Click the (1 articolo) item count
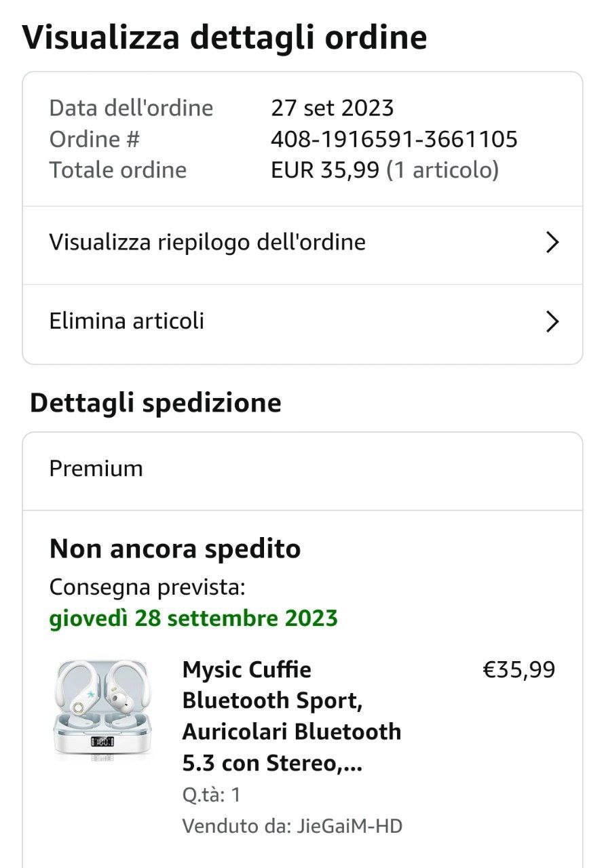 point(442,170)
